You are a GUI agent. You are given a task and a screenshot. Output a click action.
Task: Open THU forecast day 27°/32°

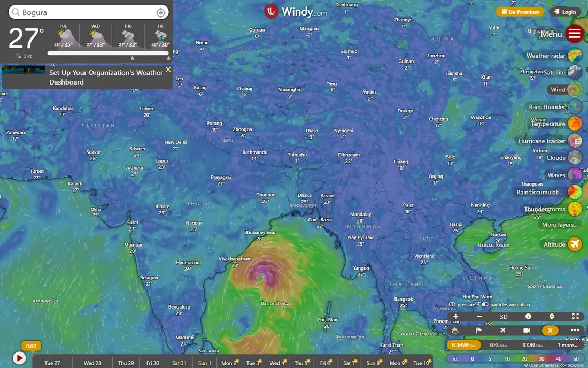coord(128,36)
